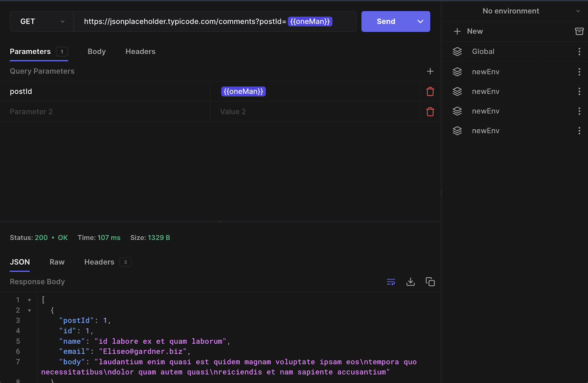Screen dimensions: 588x383
Task: Download the response body
Action: click(x=410, y=282)
